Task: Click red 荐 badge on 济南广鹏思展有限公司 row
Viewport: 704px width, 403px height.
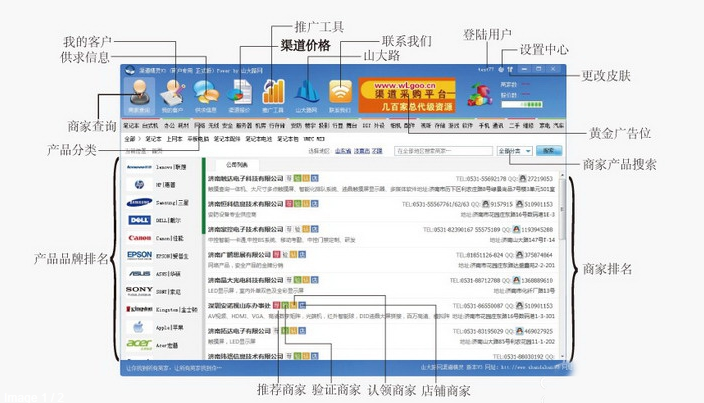Action: click(277, 254)
